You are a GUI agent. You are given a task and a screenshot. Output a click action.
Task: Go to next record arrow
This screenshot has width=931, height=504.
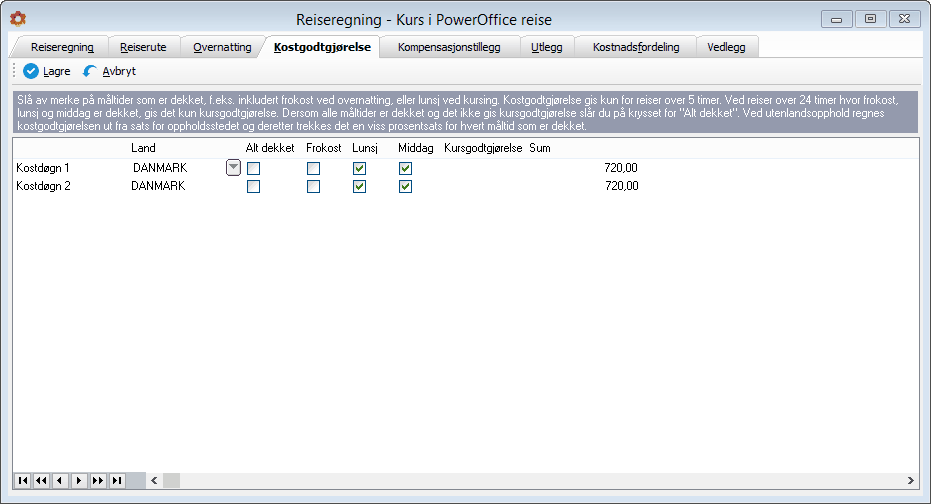pos(79,480)
